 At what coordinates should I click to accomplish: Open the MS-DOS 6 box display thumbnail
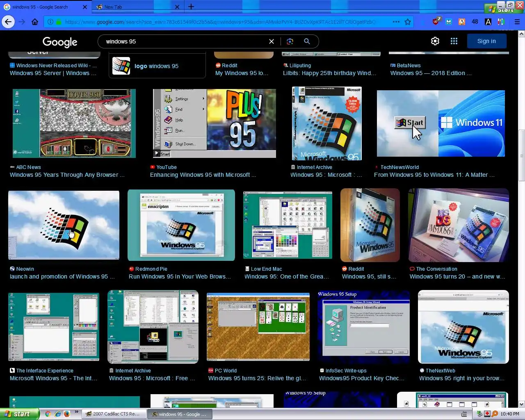(459, 225)
